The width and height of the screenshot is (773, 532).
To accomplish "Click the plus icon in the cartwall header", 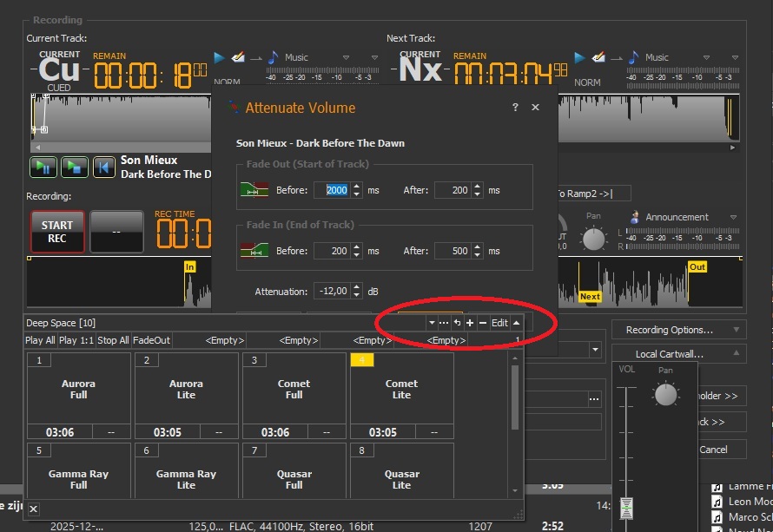I will [470, 323].
